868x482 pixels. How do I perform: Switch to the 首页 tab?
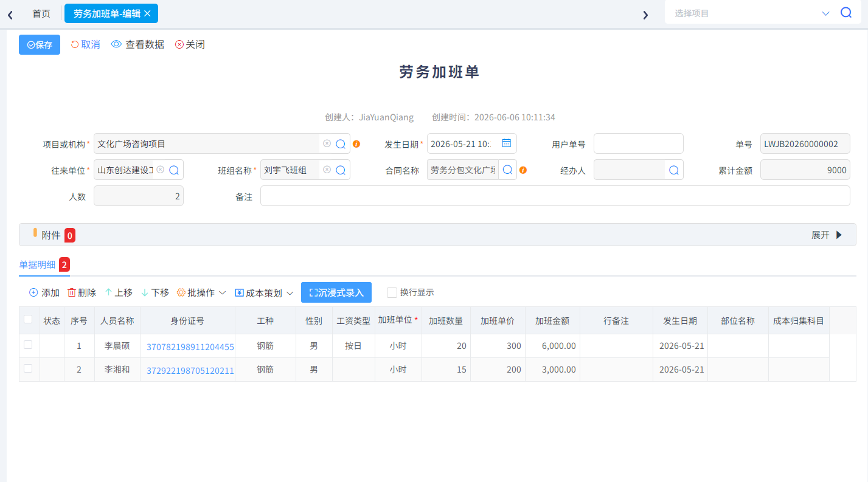click(41, 13)
